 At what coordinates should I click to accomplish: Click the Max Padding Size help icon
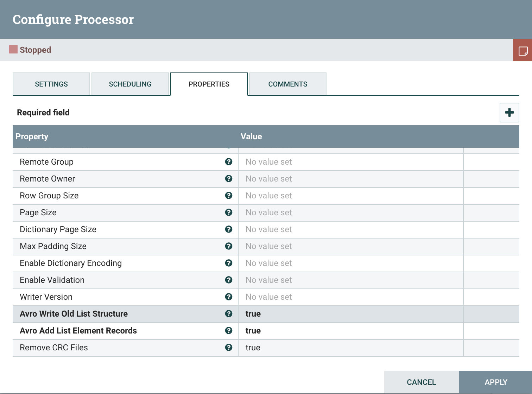(x=229, y=246)
